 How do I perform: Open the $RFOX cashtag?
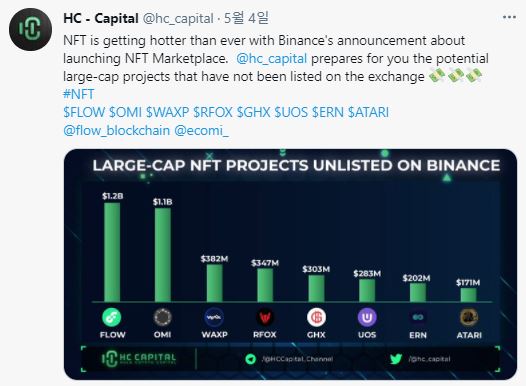pos(213,112)
